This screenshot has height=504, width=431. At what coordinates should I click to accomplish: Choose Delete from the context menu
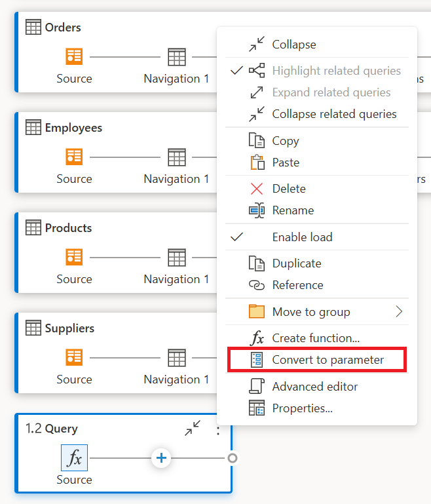pos(288,189)
